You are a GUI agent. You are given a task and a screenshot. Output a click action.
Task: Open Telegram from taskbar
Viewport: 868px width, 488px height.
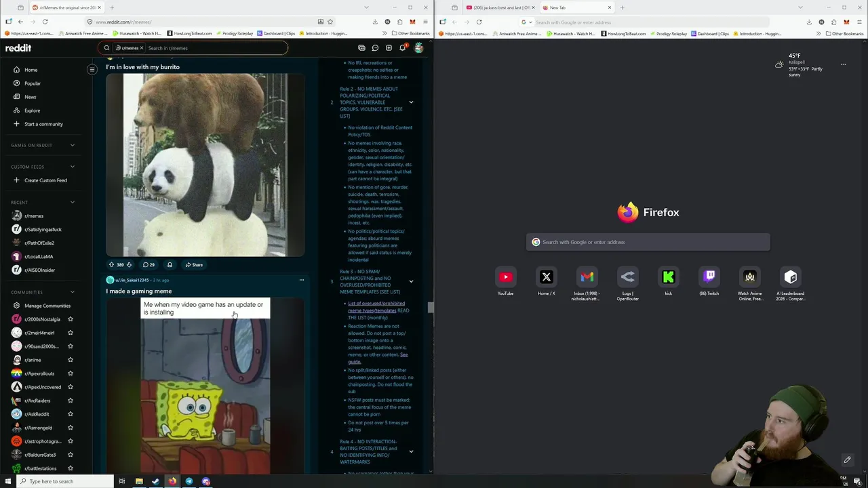189,481
